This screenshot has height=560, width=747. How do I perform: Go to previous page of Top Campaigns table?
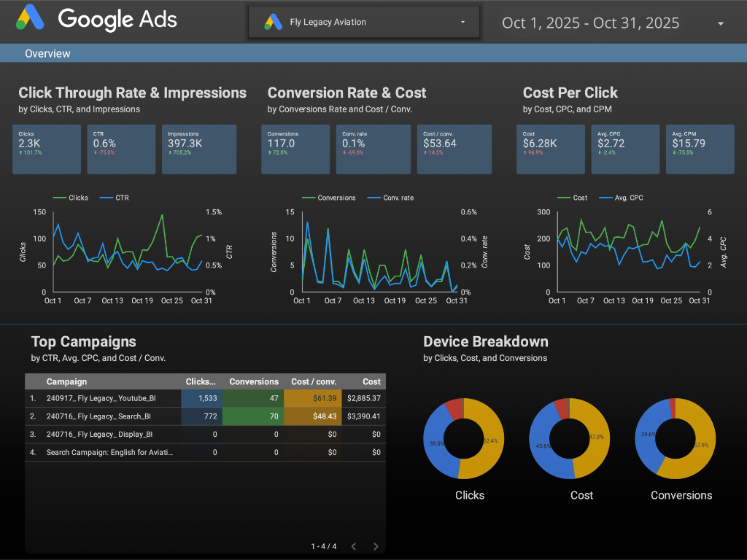[354, 546]
